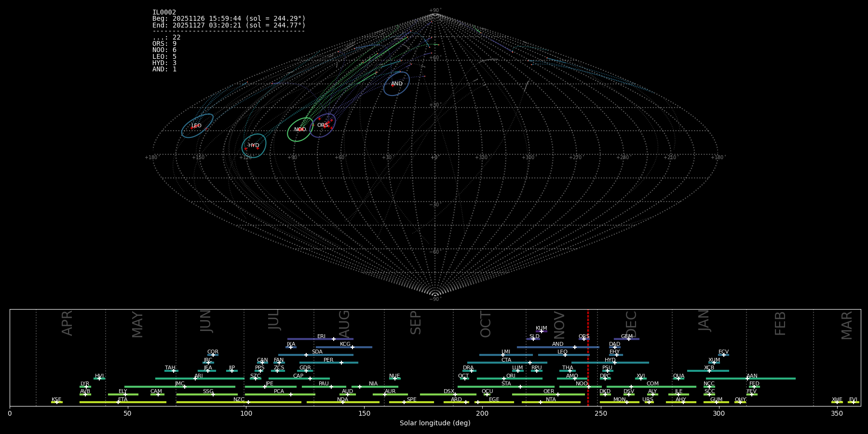Click the ORI shower bar in the timeline
Viewport: 868px width, 434px height.
point(509,379)
